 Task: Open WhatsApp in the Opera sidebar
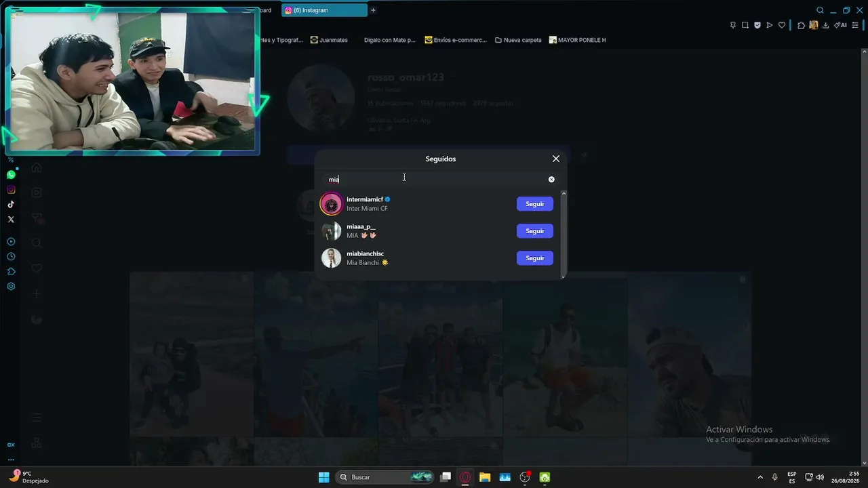(11, 175)
